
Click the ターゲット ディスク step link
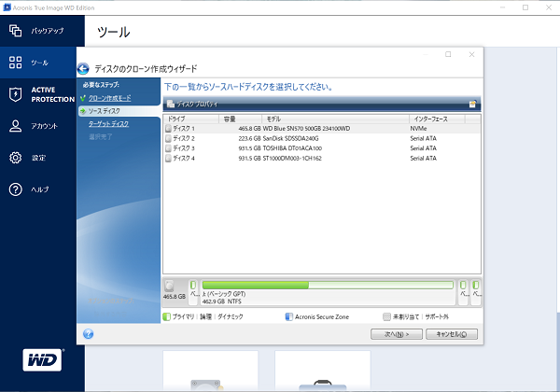(x=109, y=123)
